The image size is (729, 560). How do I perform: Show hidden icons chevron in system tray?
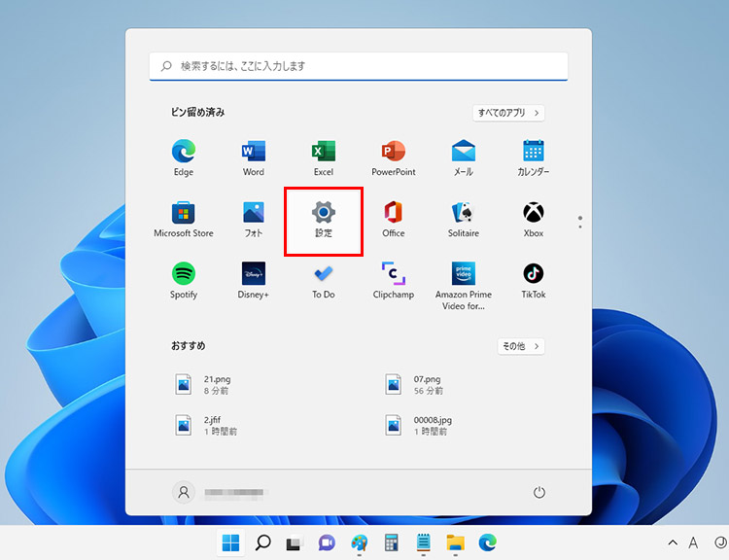pos(672,542)
